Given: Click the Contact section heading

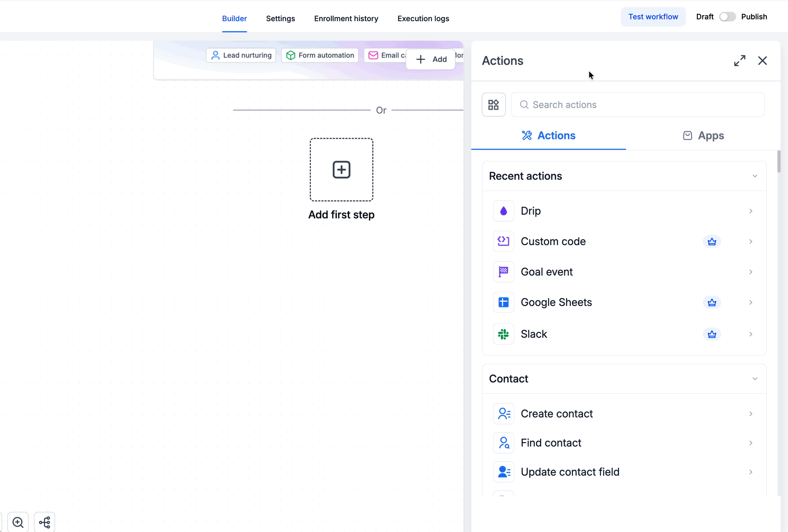Looking at the screenshot, I should tap(509, 379).
